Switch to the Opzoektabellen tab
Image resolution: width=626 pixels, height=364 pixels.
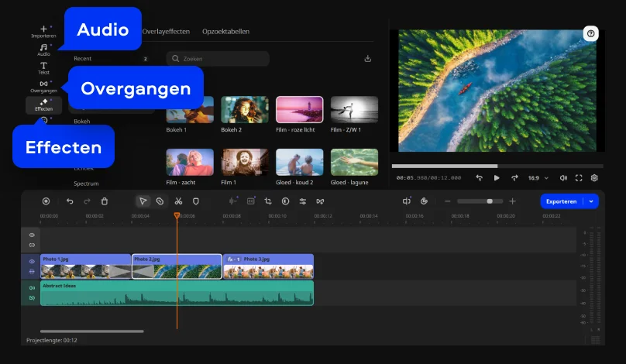[225, 32]
